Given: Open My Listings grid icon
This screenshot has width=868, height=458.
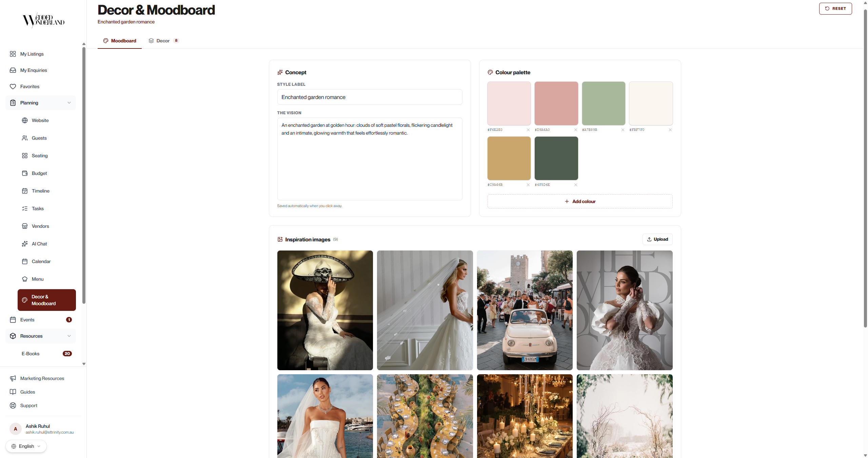Looking at the screenshot, I should 13,54.
